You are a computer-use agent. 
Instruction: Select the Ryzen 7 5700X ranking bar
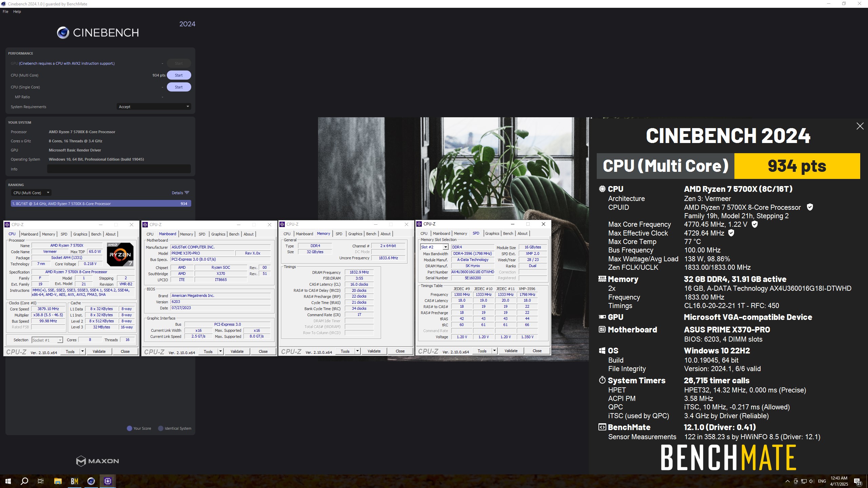[101, 204]
